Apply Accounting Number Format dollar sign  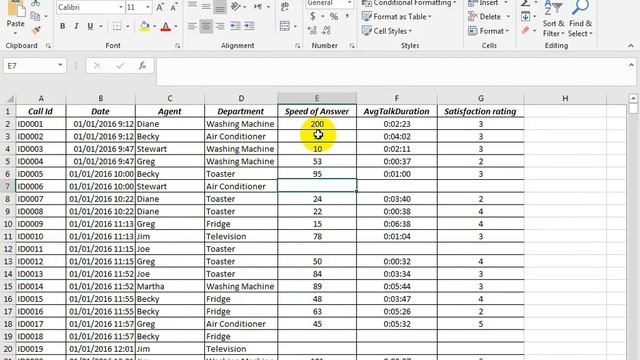(312, 16)
